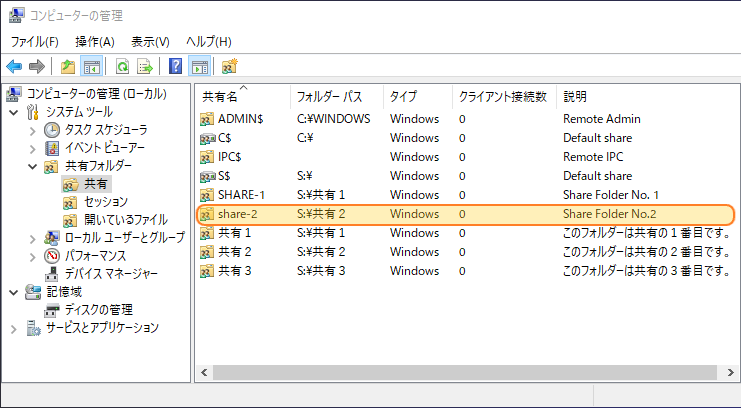Viewport: 741px width, 408px height.
Task: Click the ローカル ユーザーとグループ icon
Action: pyautogui.click(x=52, y=238)
